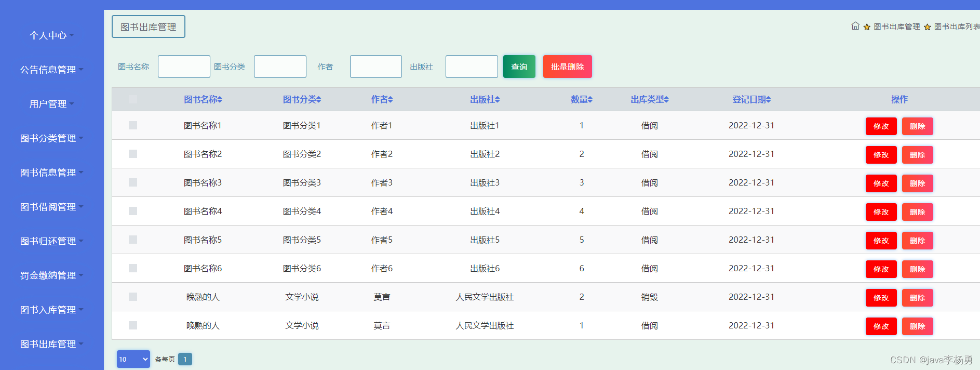Open the page size dropdown showing 10
980x370 pixels.
click(133, 359)
